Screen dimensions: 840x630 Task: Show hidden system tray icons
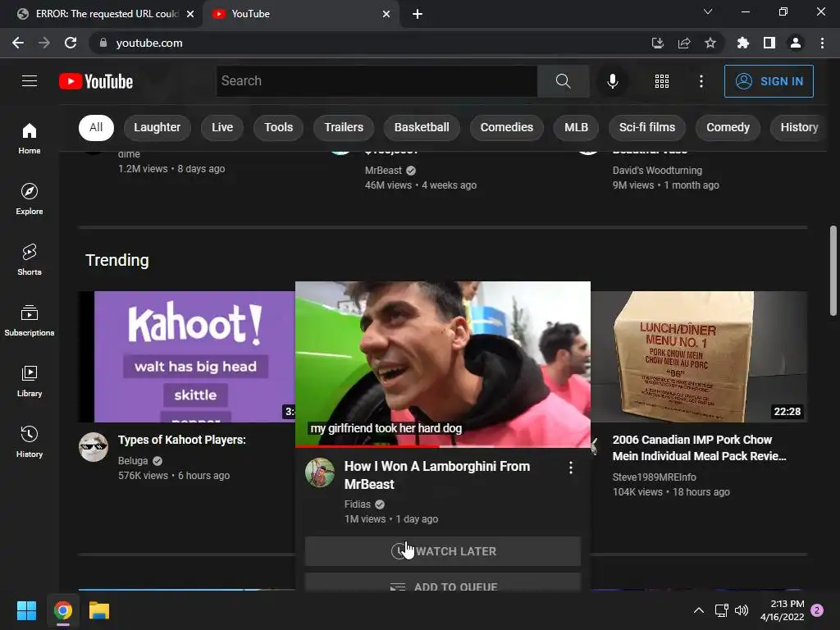click(x=699, y=610)
